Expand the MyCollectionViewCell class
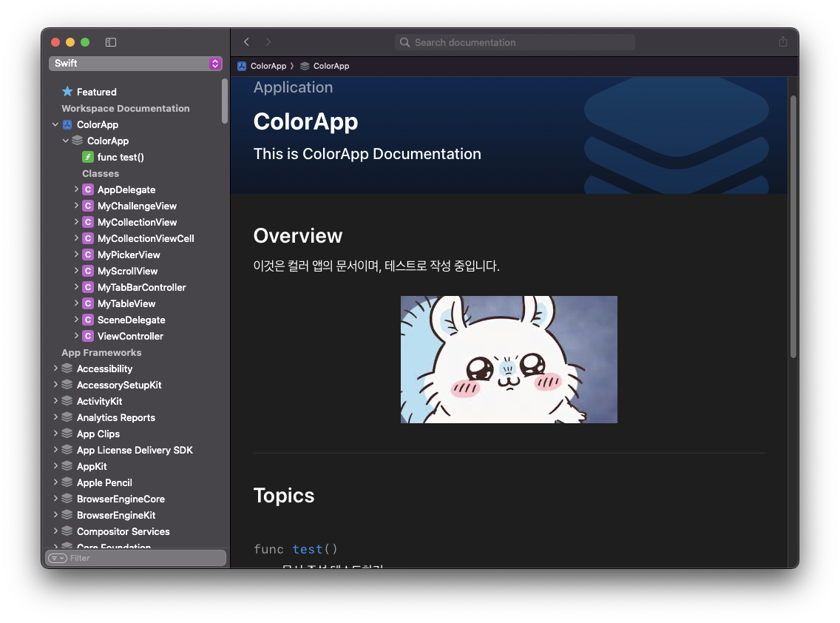This screenshot has height=623, width=840. [76, 238]
